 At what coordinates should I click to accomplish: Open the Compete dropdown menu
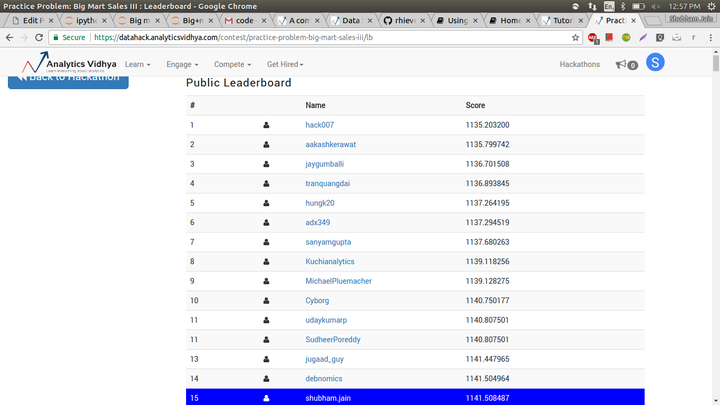pyautogui.click(x=232, y=64)
